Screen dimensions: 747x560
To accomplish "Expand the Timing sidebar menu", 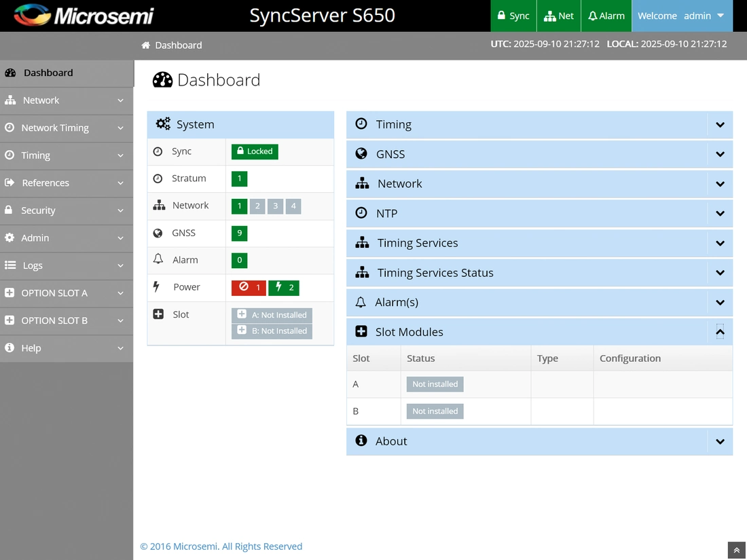I will point(67,155).
